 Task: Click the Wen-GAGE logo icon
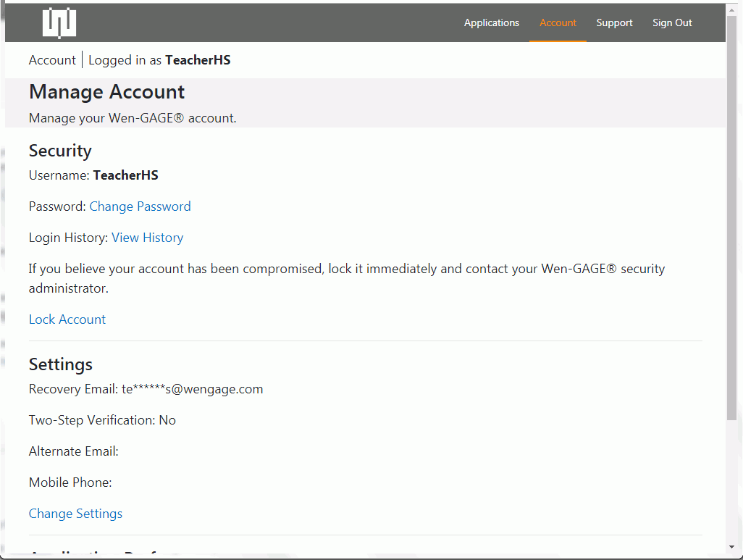coord(59,23)
